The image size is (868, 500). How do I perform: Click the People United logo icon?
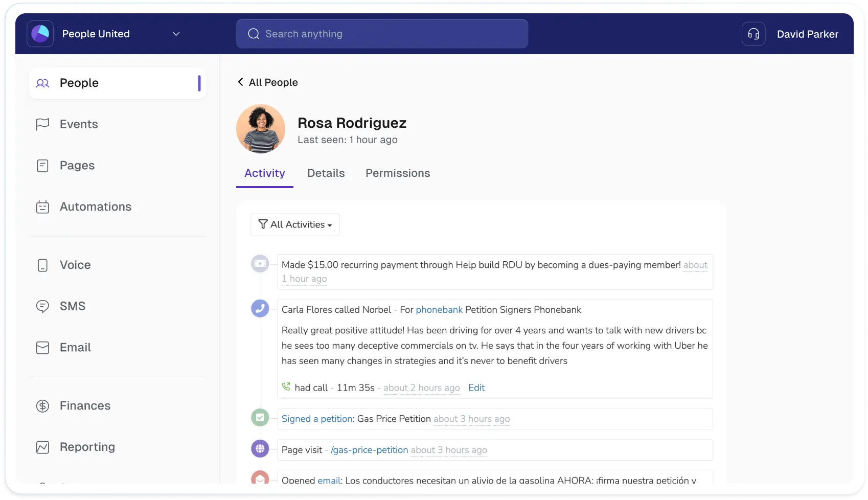pos(40,34)
